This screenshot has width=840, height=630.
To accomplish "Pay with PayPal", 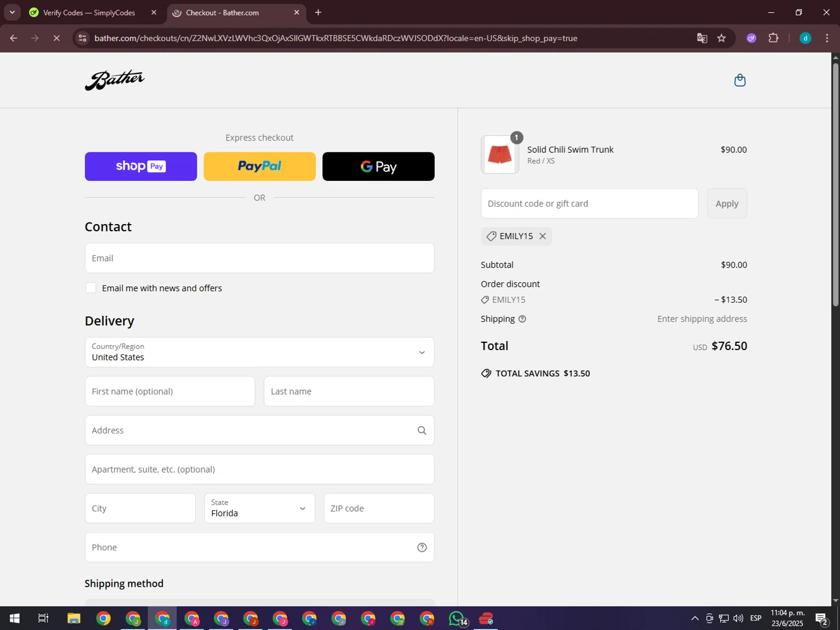I will (259, 166).
